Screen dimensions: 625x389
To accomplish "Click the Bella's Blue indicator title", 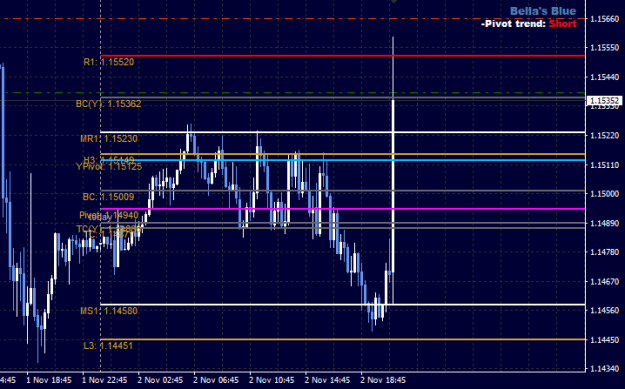I will click(x=543, y=11).
